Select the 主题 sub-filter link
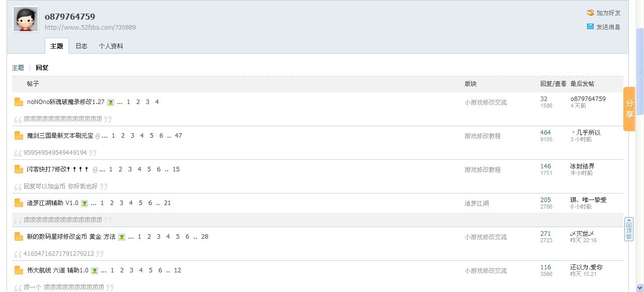Viewport: 644px width, 292px height. pyautogui.click(x=18, y=68)
